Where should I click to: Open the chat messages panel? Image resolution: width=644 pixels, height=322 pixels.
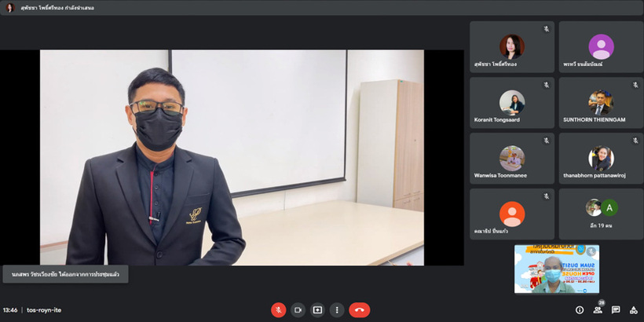click(616, 310)
